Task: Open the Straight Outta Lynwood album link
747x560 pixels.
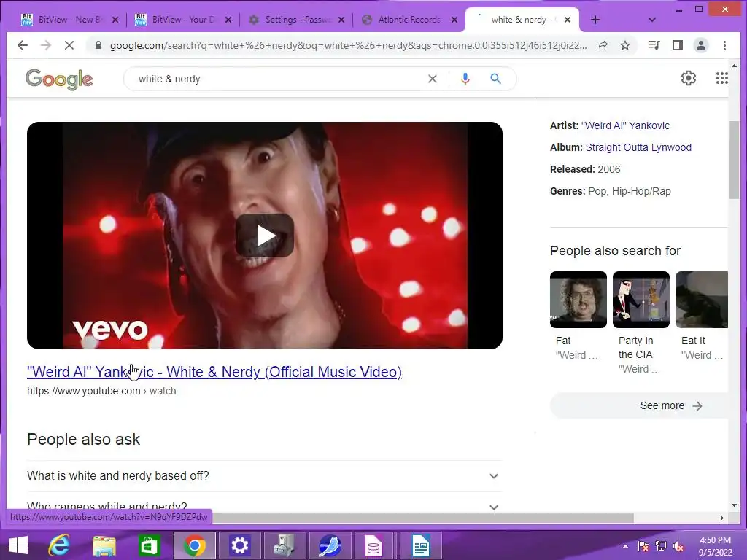Action: (x=638, y=147)
